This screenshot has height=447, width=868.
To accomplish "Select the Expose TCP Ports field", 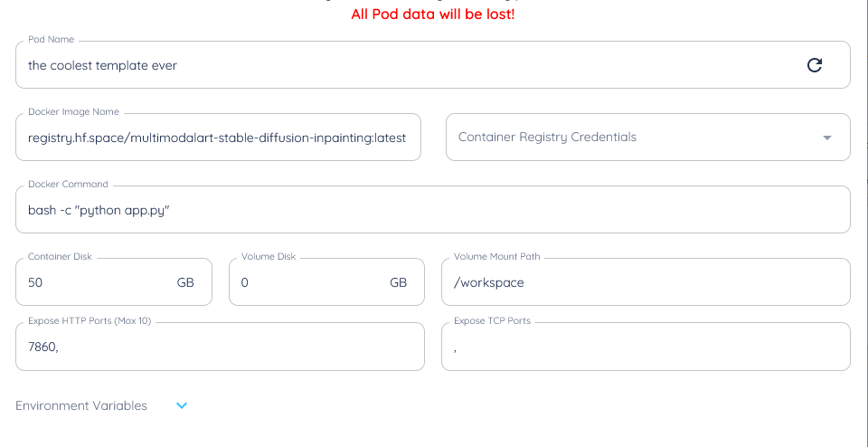I will tap(646, 347).
